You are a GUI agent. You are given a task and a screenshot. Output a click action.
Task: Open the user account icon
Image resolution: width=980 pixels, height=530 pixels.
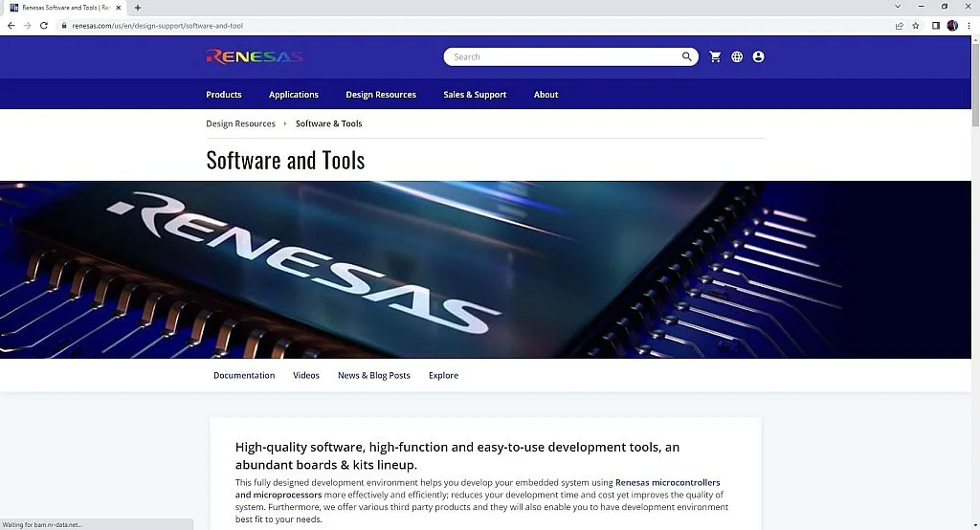coord(758,56)
